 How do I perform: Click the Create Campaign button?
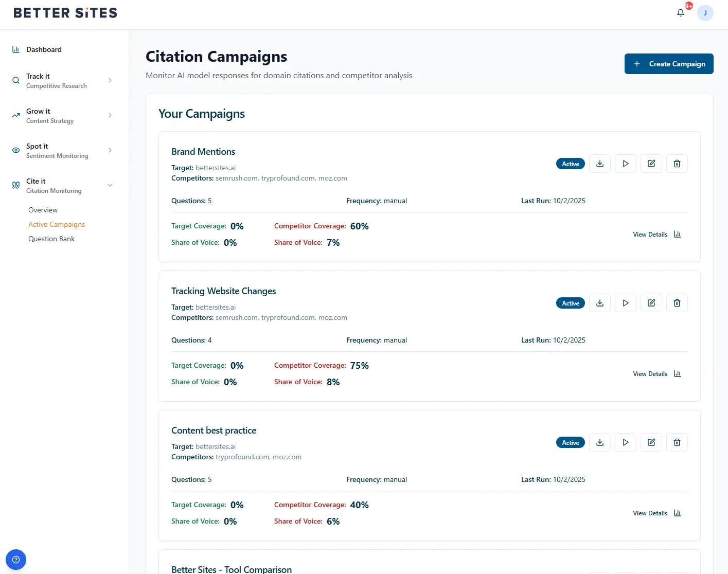tap(668, 64)
